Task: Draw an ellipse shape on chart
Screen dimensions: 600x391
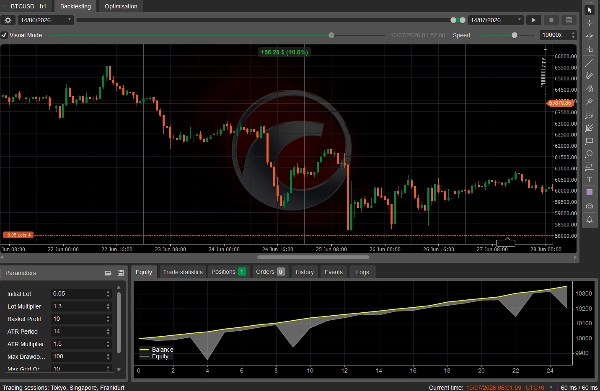Action: coord(589,154)
